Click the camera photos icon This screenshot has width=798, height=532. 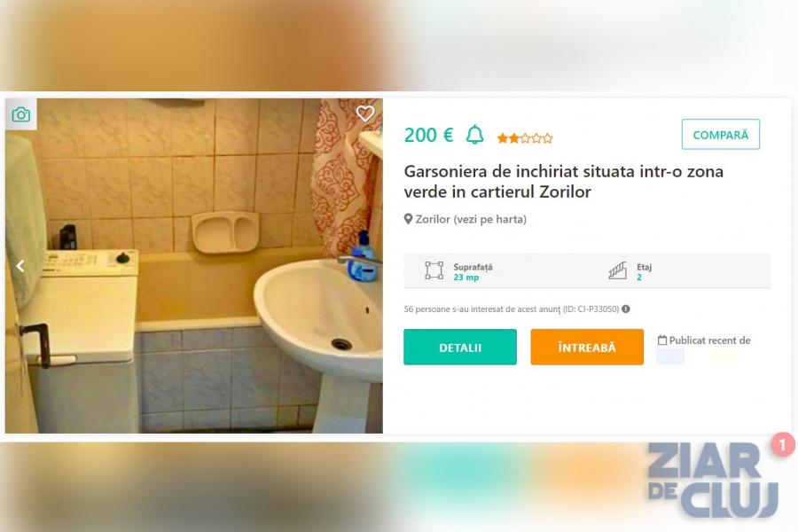[21, 114]
